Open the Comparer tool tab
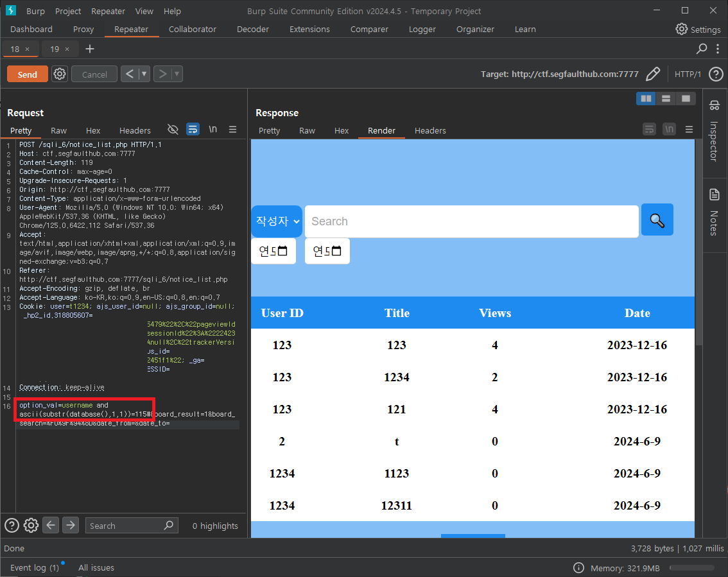Viewport: 728px width, 577px height. tap(369, 30)
